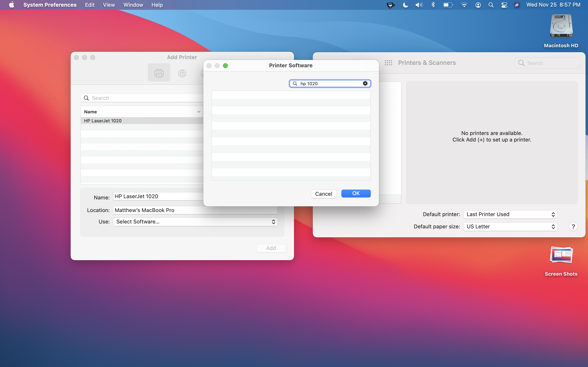This screenshot has width=588, height=367.
Task: Toggle Do Not Disturb moon icon
Action: 405,5
